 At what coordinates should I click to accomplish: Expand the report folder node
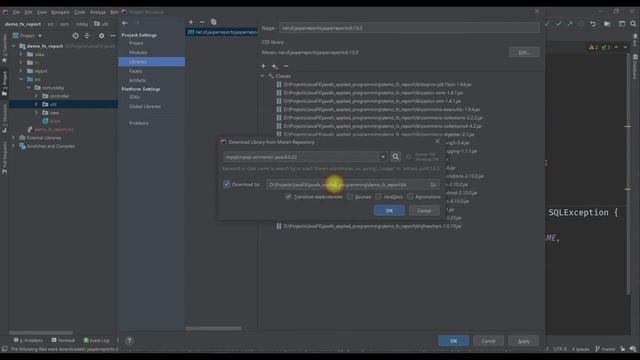click(21, 71)
